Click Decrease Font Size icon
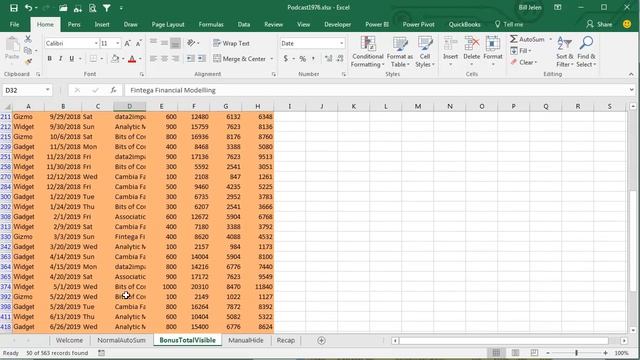640x360 pixels. coord(138,43)
